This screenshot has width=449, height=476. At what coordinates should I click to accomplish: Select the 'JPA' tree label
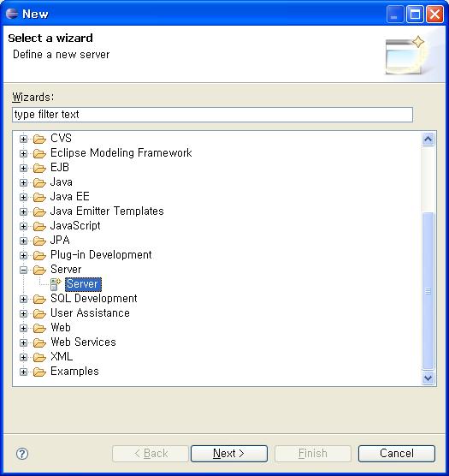tap(60, 241)
